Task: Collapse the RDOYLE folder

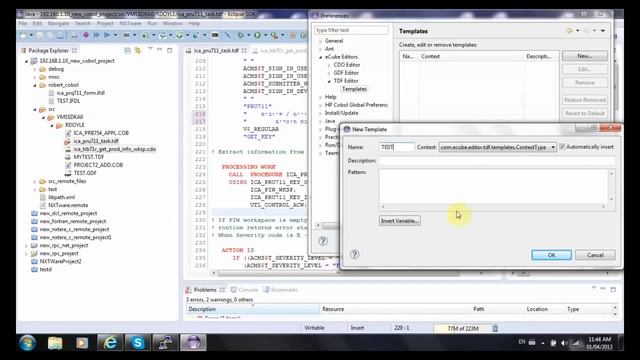Action: pos(52,125)
